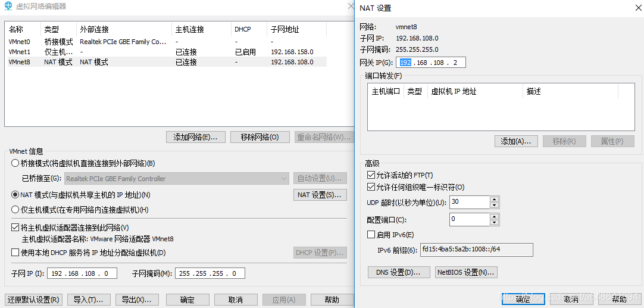Increase config port with up arrow
Screen dimensions: 644x308
494,216
